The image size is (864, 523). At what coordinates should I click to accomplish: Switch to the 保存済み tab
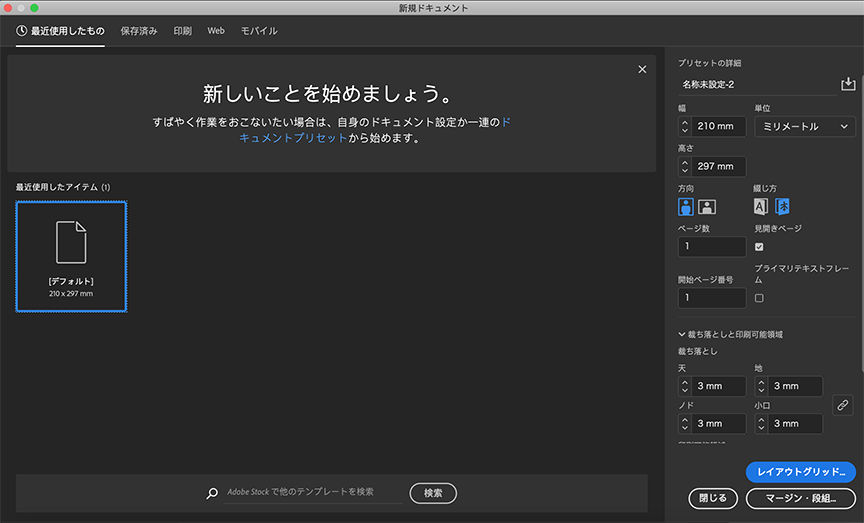pos(139,31)
